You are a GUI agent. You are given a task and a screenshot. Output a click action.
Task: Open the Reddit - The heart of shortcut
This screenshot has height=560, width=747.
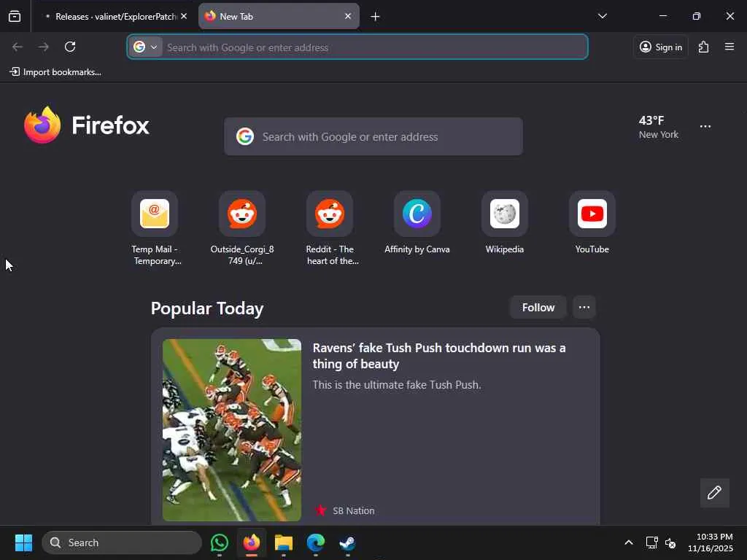coord(330,228)
